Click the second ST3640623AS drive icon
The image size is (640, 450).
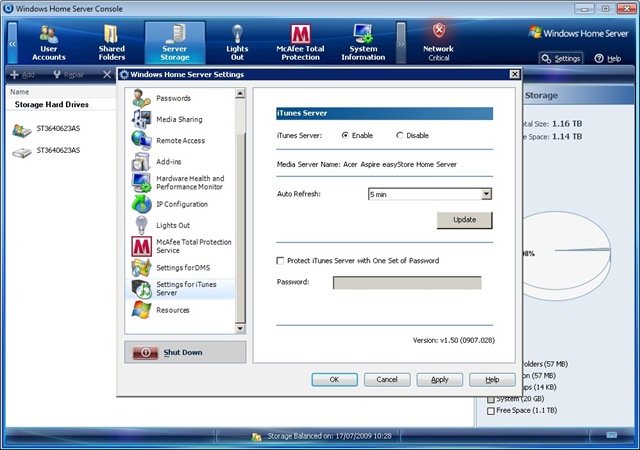click(22, 152)
